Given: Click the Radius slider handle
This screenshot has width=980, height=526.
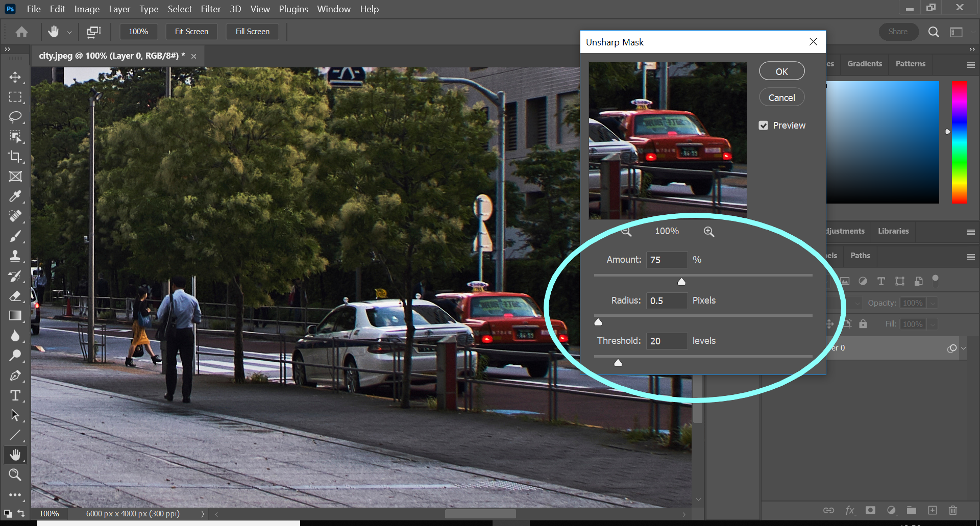Looking at the screenshot, I should pos(598,322).
